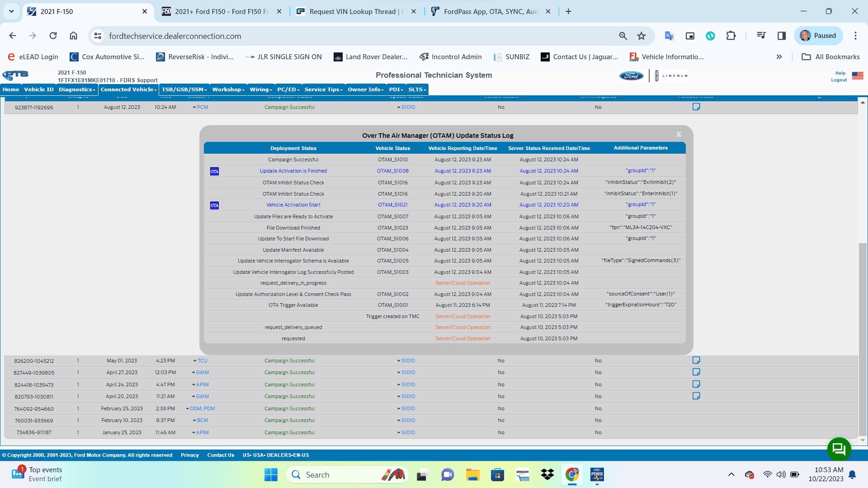
Task: Open the Diagnostics dropdown menu
Action: pos(77,89)
